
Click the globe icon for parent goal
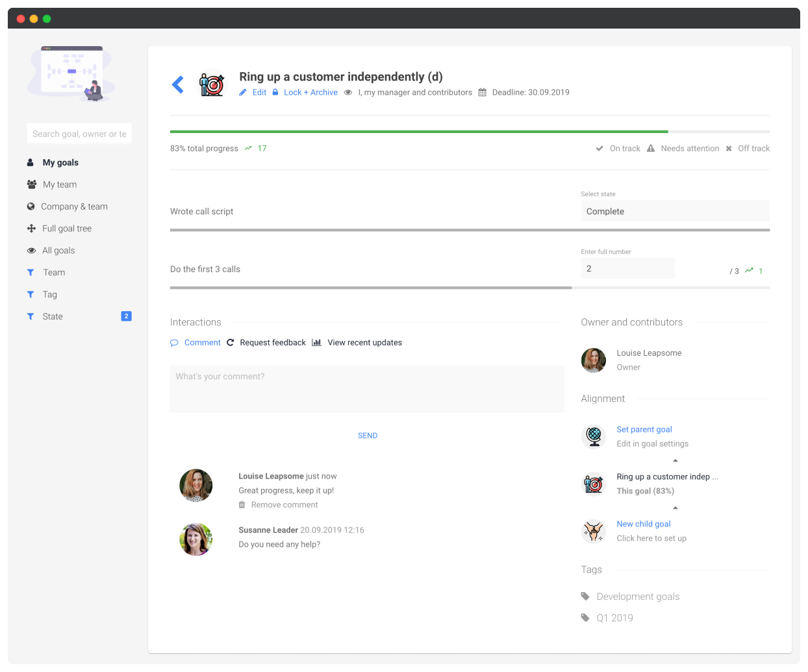click(594, 436)
